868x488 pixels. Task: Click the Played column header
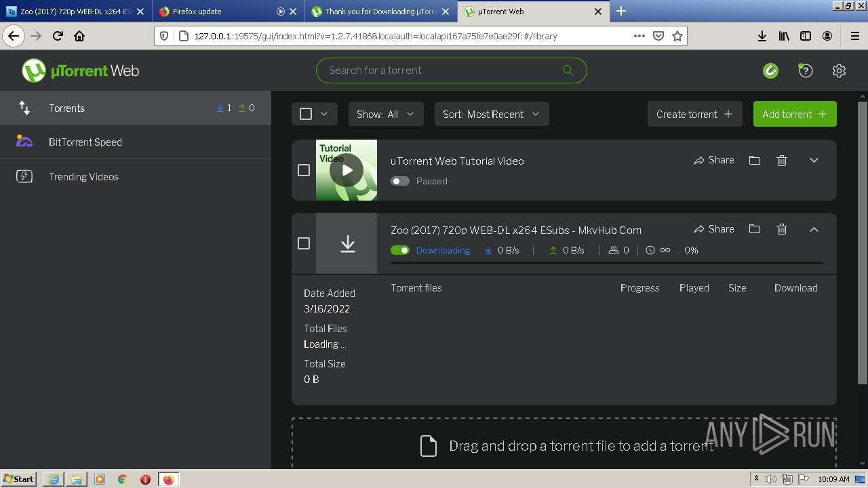pos(694,288)
